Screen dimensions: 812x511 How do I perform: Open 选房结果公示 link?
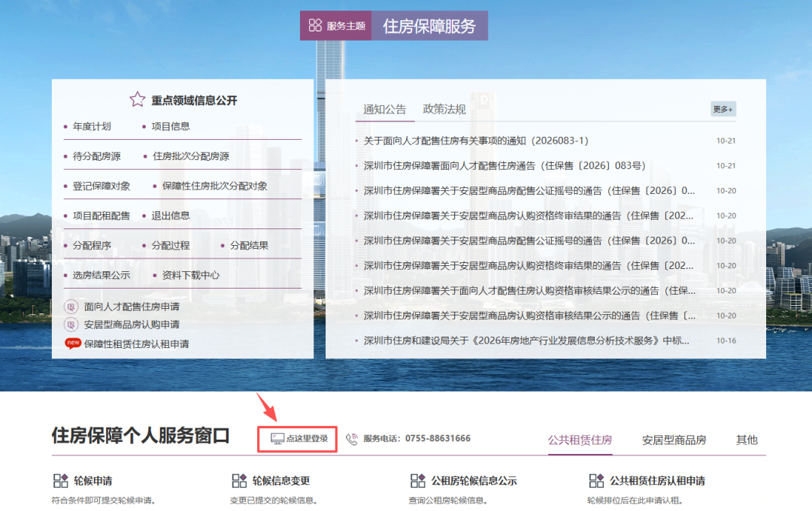[101, 276]
